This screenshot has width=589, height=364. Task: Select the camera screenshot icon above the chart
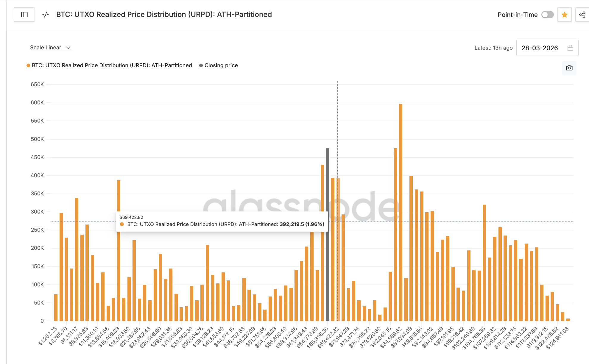[x=569, y=68]
